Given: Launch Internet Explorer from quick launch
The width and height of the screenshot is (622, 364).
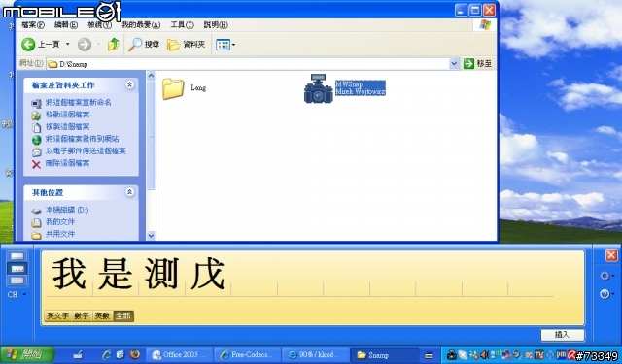Looking at the screenshot, I should pyautogui.click(x=106, y=355).
